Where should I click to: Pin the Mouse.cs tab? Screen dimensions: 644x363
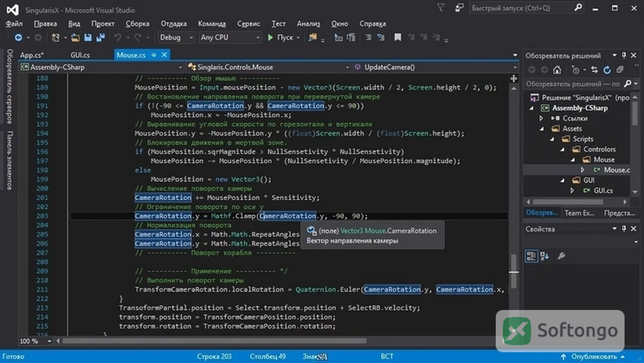click(154, 55)
